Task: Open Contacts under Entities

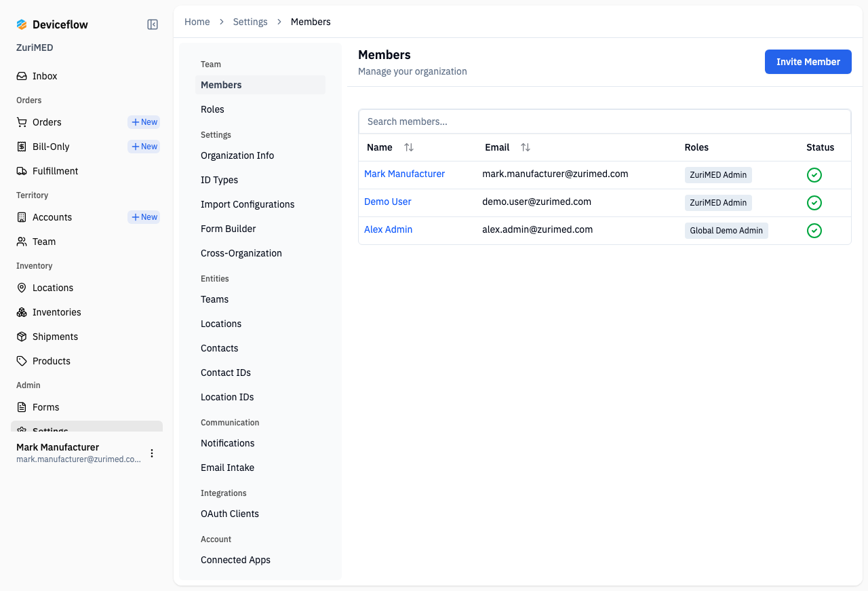Action: [260, 348]
